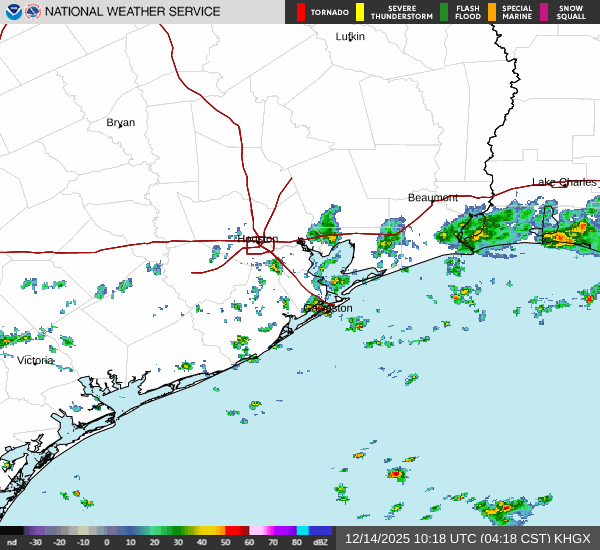Image resolution: width=600 pixels, height=550 pixels.
Task: Click the red Tornado warning swatch
Action: [x=301, y=12]
